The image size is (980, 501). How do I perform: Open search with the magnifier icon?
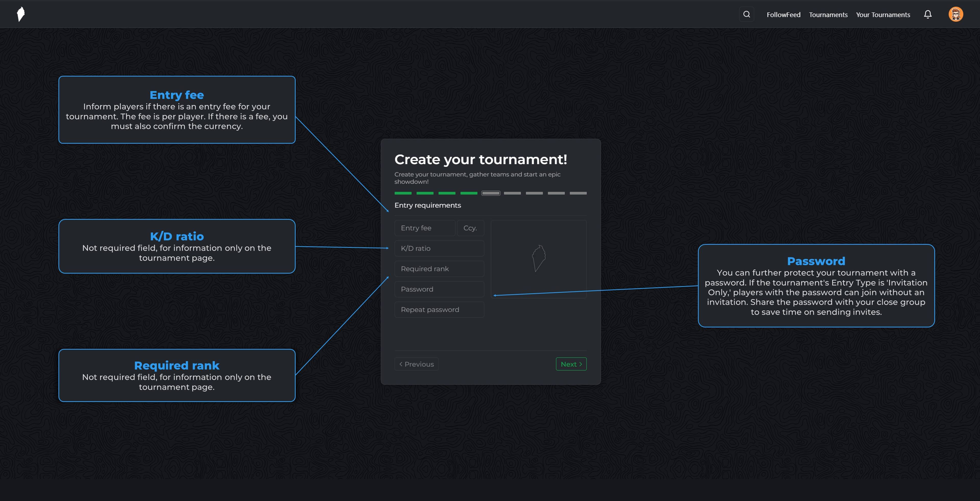746,15
